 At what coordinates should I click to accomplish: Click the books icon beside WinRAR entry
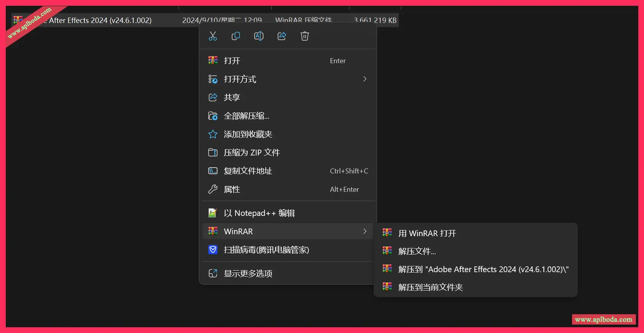[213, 231]
